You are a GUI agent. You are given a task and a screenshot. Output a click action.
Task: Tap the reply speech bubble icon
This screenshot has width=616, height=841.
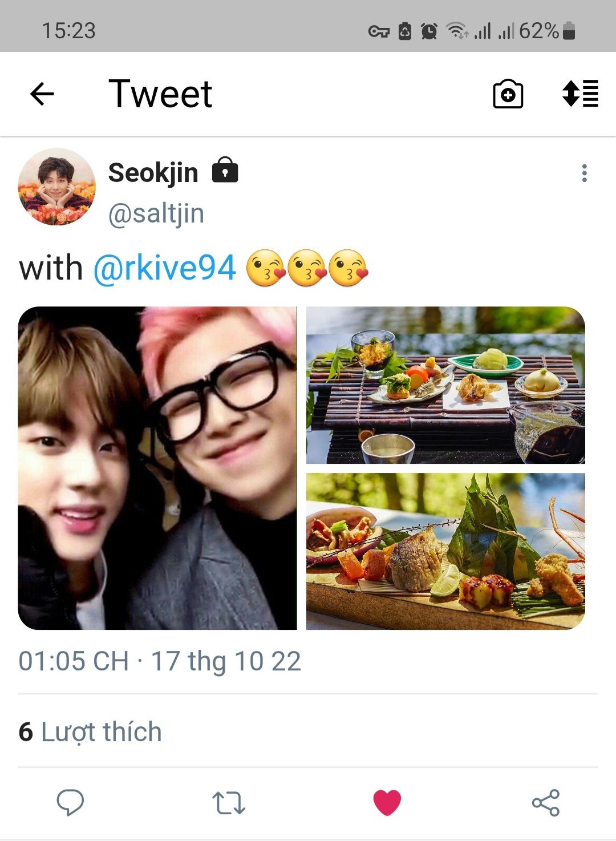coord(70,802)
